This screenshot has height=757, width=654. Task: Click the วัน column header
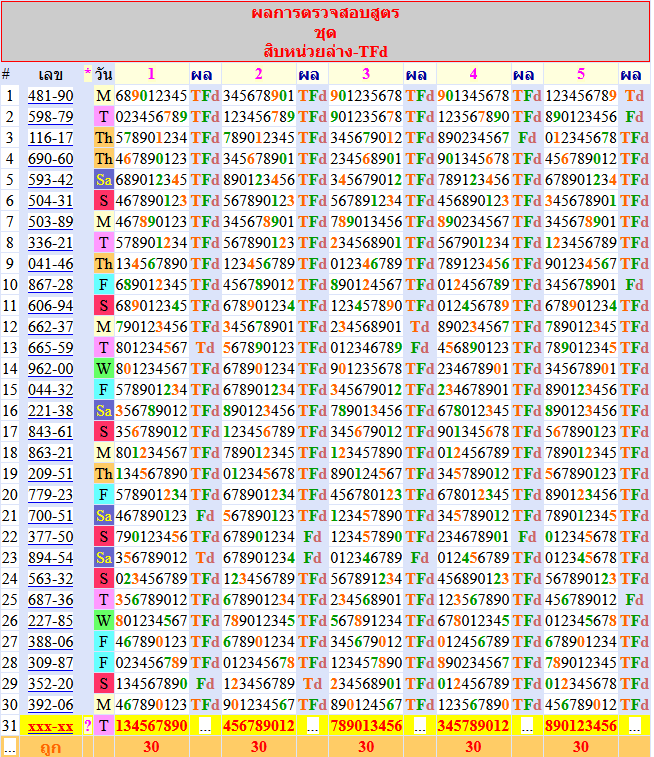click(104, 75)
